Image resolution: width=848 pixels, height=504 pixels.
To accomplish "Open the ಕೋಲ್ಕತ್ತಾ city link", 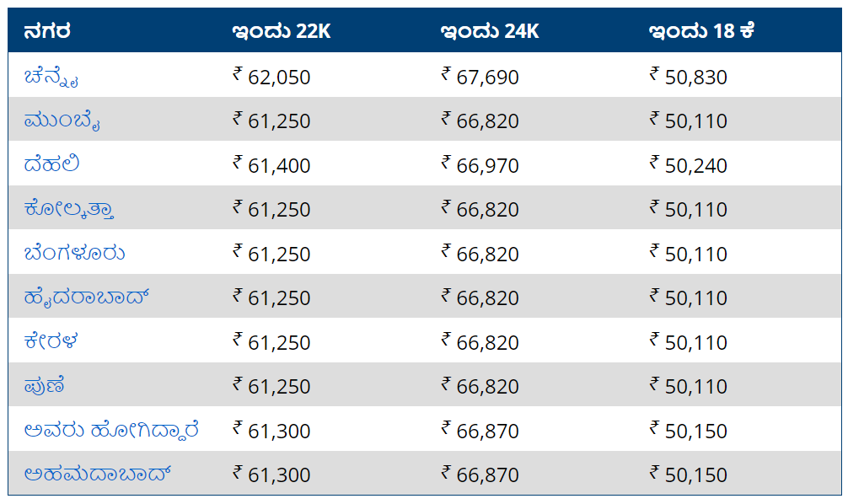I will [x=68, y=209].
